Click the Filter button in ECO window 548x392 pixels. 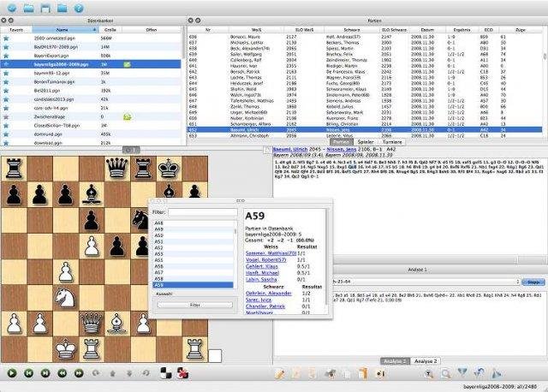click(194, 305)
